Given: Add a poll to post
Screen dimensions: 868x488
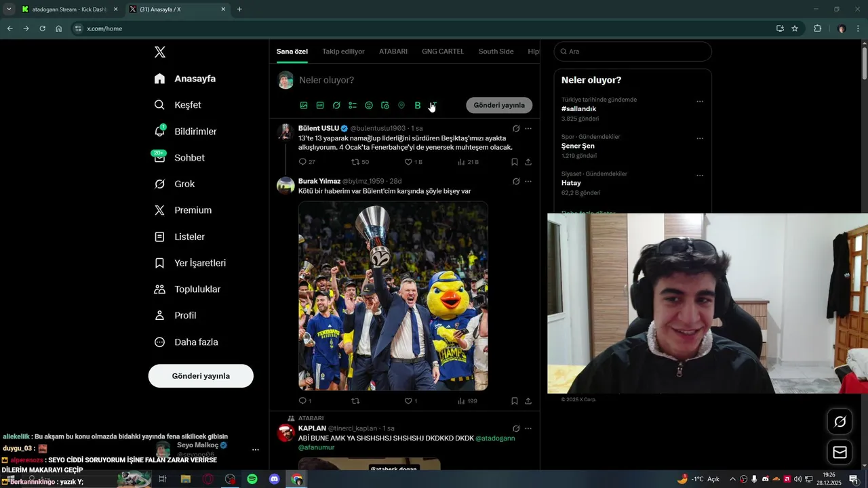Looking at the screenshot, I should pos(353,105).
